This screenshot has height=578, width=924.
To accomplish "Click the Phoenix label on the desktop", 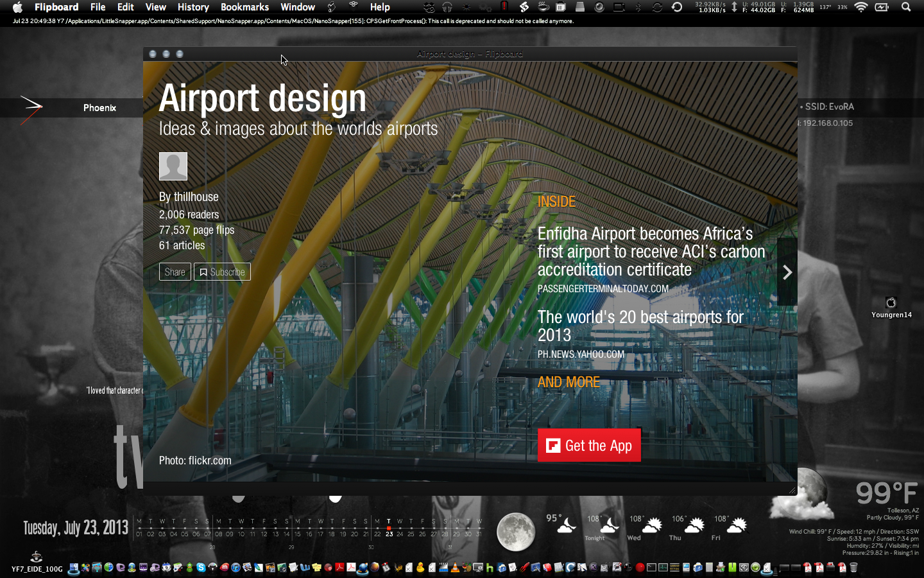I will (99, 108).
